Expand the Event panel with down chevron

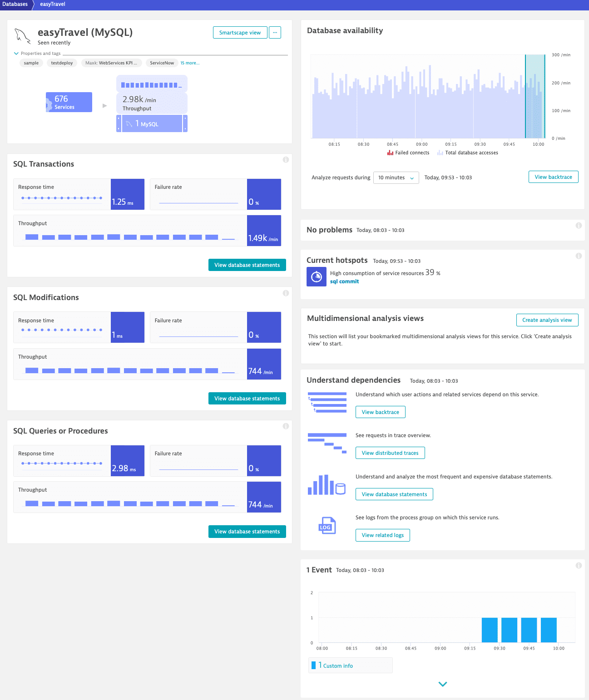coord(443,684)
